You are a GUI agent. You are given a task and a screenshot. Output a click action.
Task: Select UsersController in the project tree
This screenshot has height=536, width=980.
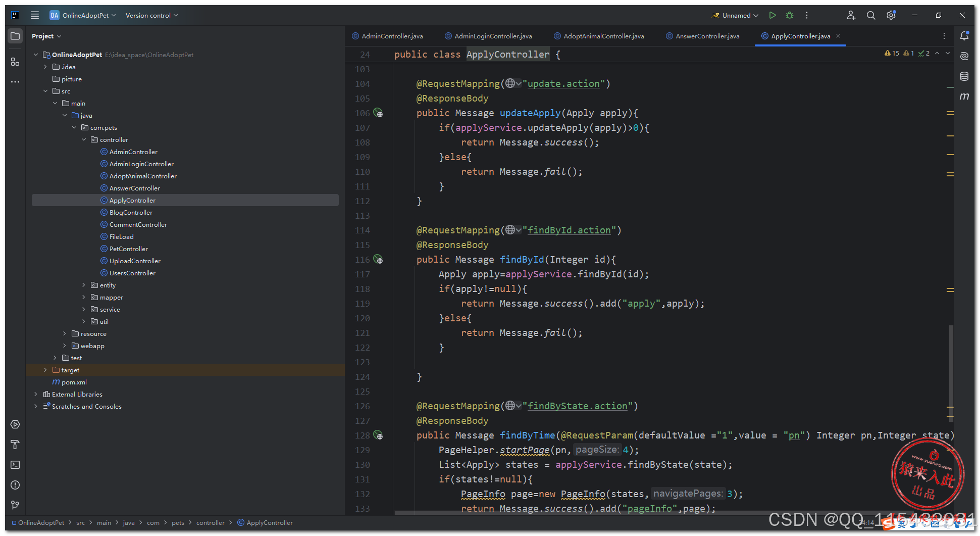(x=132, y=273)
